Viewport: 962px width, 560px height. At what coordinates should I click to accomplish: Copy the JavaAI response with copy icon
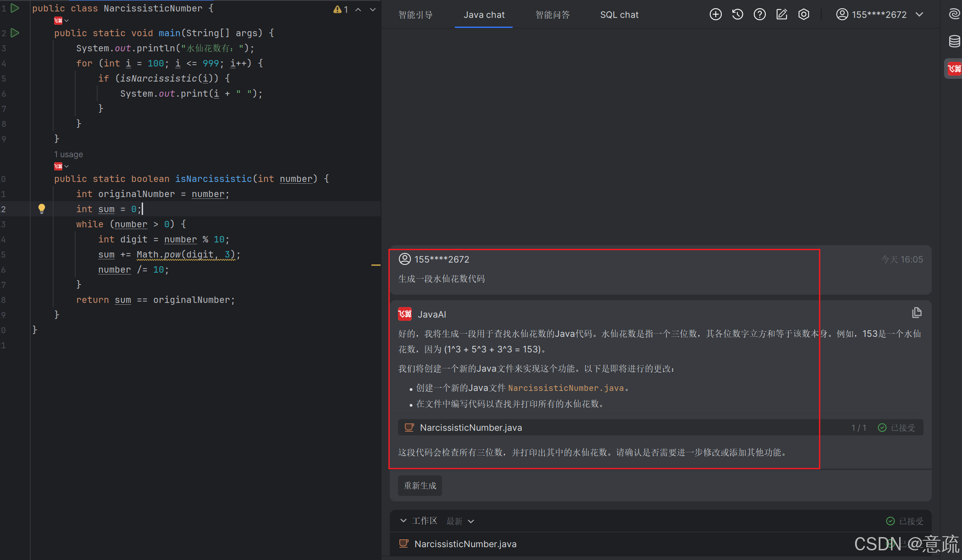[917, 313]
